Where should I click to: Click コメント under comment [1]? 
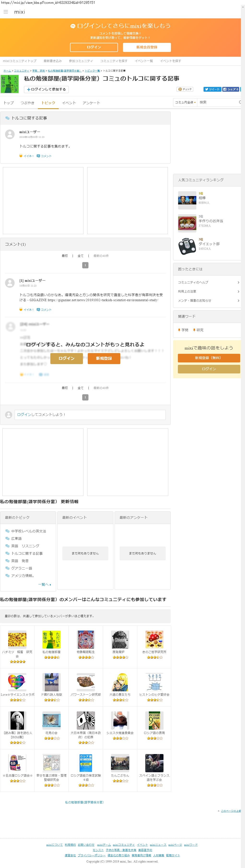click(x=44, y=310)
